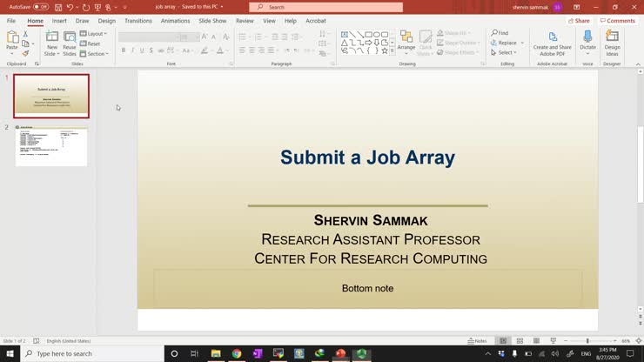Click the search box in title bar
Image resolution: width=644 pixels, height=362 pixels.
point(325,7)
